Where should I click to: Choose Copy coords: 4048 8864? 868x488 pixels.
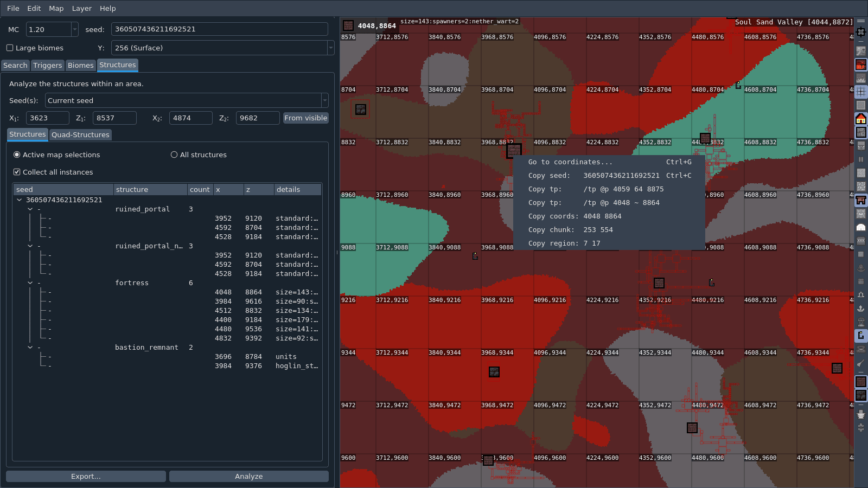pos(609,216)
